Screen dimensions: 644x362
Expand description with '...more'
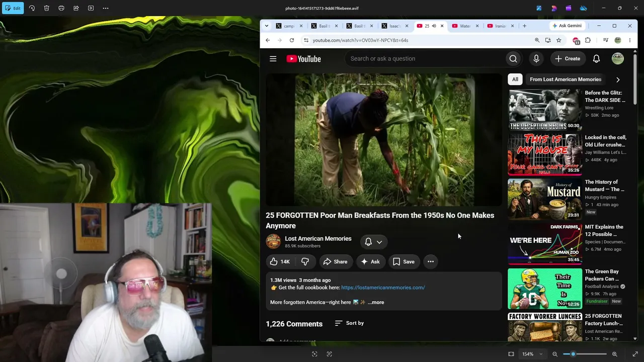tap(376, 302)
